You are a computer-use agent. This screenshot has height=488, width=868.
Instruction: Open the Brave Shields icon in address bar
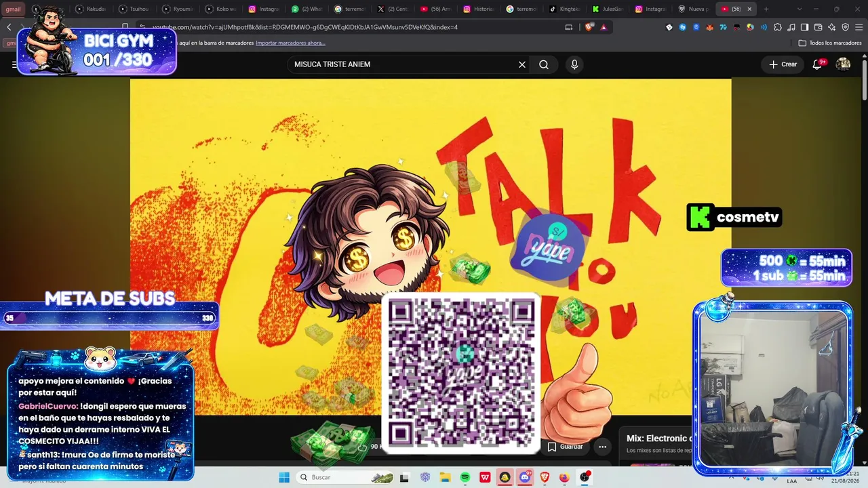(x=589, y=27)
